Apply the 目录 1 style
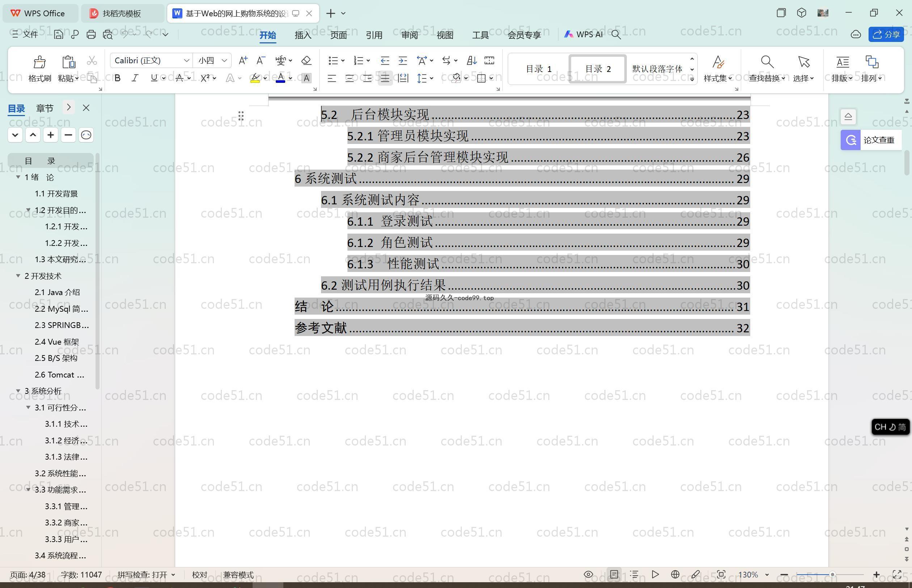Image resolution: width=912 pixels, height=588 pixels. pos(539,69)
